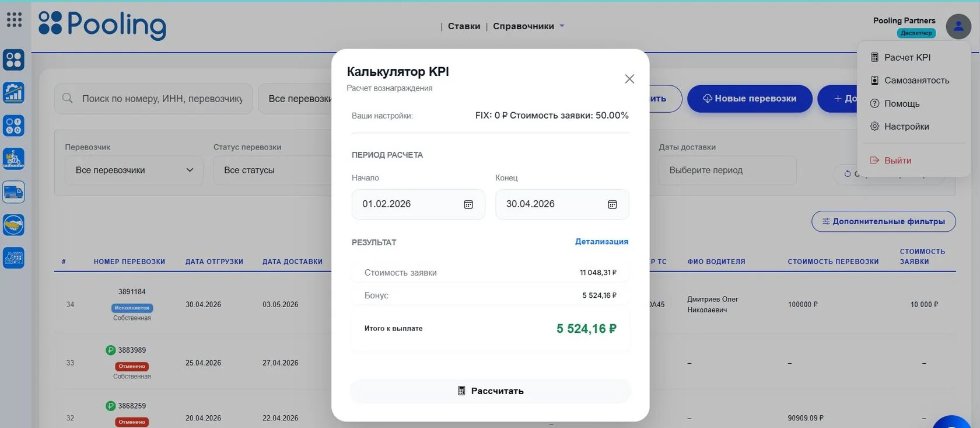Open the bottom sidebar app below the handshake
The height and width of the screenshot is (428, 980).
coord(13,258)
